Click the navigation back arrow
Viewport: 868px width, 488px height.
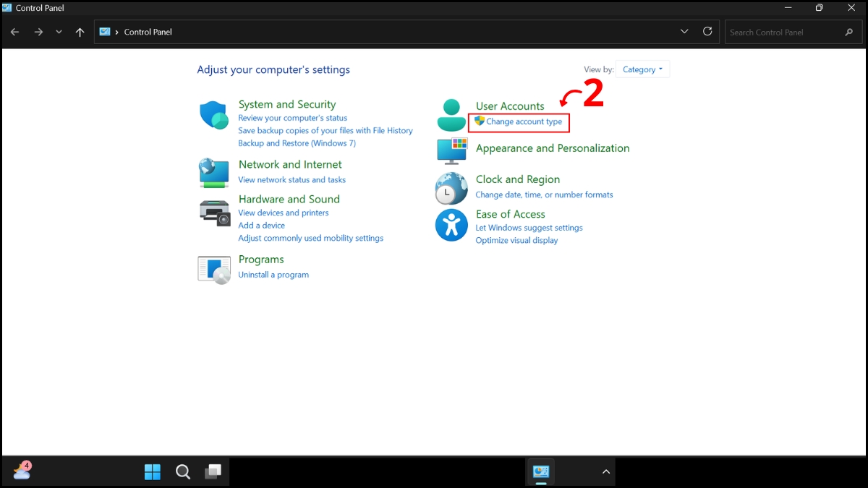(x=14, y=32)
